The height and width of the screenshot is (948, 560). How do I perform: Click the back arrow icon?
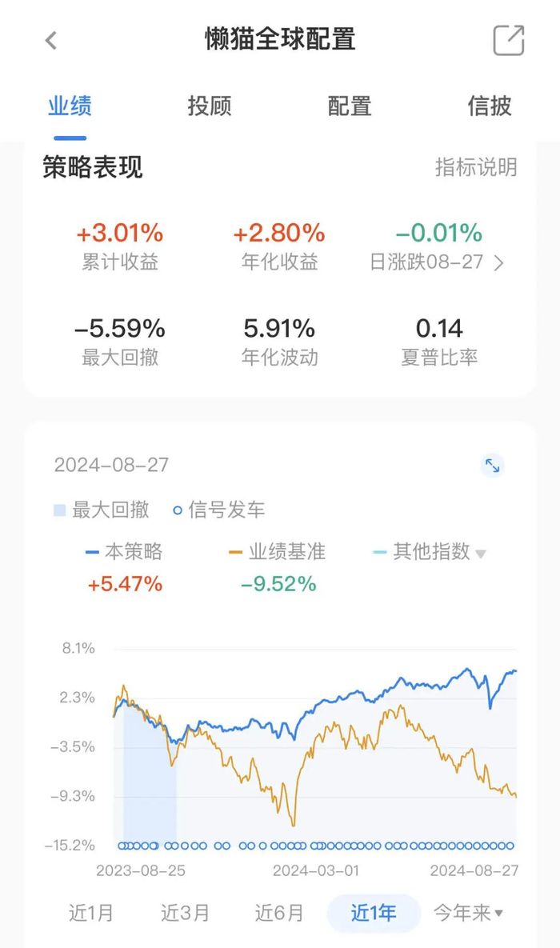tap(50, 40)
